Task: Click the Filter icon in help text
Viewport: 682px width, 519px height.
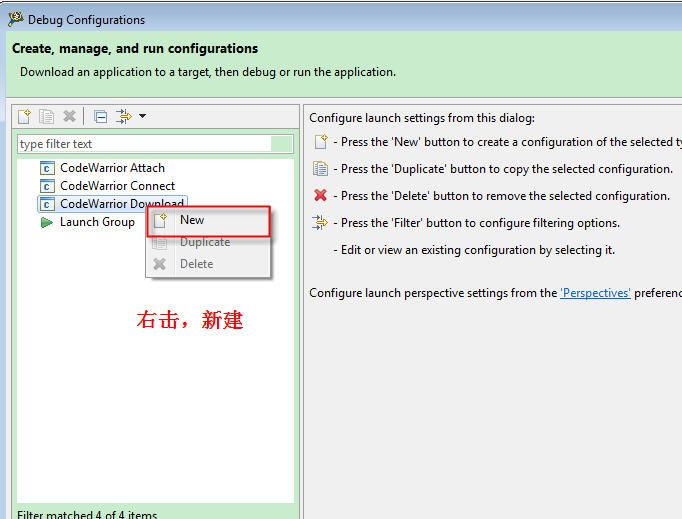Action: pyautogui.click(x=320, y=222)
